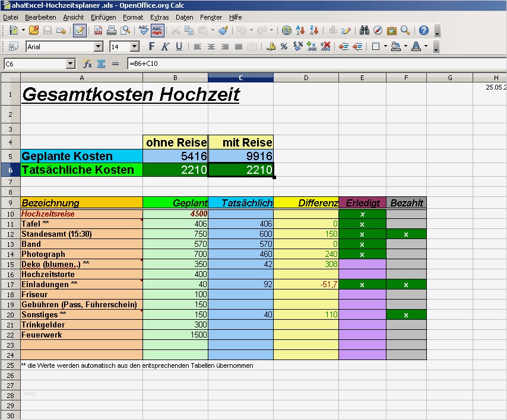The image size is (507, 420).
Task: Open the Daten menu
Action: (x=184, y=17)
